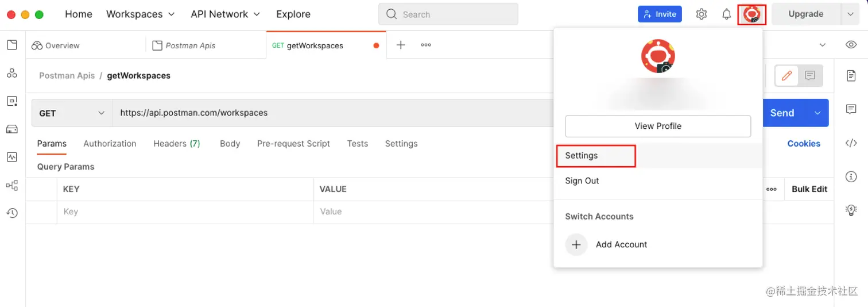Open the Flows sidebar icon
This screenshot has width=868, height=307.
pos(12,185)
